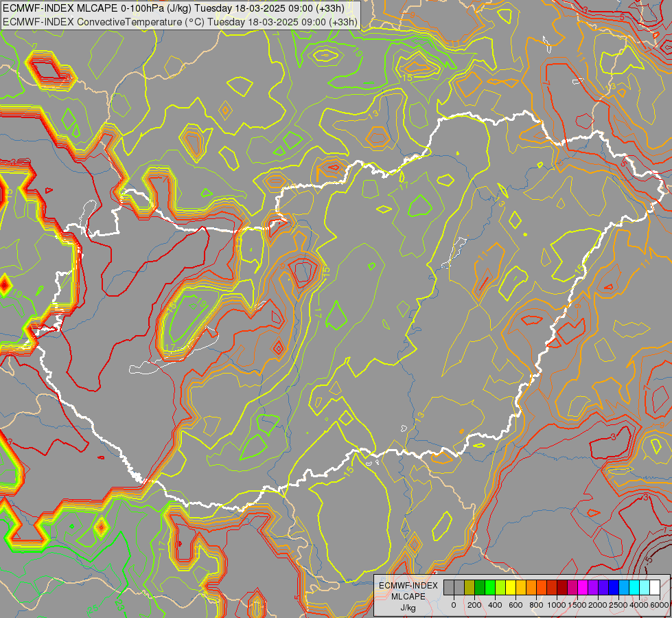
Task: Click the 1500 value on legend scale
Action: [577, 605]
